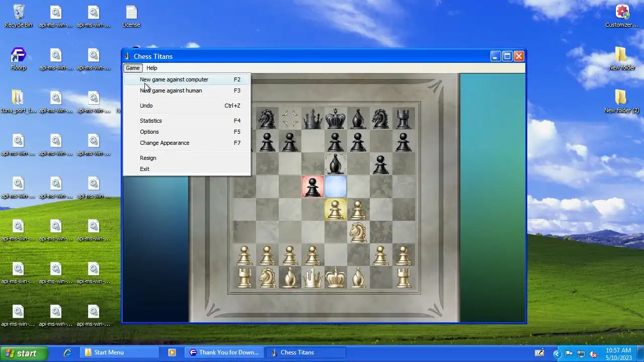Select the white pawn highlighted in yellow
Screen dimensions: 644x362
click(335, 210)
